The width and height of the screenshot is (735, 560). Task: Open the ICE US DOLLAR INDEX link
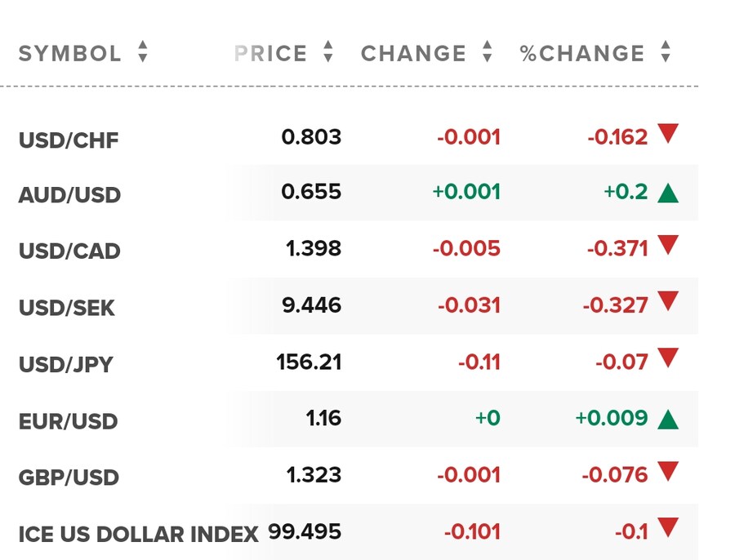[x=138, y=535]
